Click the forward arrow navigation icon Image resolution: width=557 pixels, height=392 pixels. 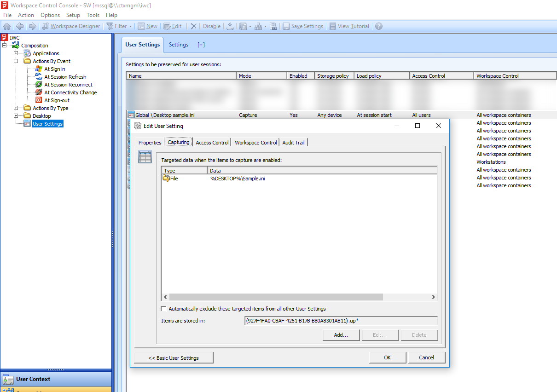(x=31, y=26)
